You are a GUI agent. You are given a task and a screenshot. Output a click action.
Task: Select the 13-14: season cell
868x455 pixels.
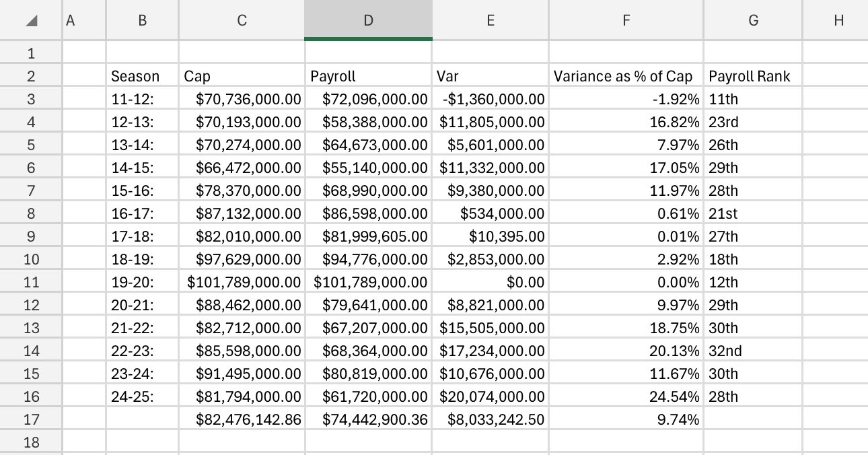[142, 145]
